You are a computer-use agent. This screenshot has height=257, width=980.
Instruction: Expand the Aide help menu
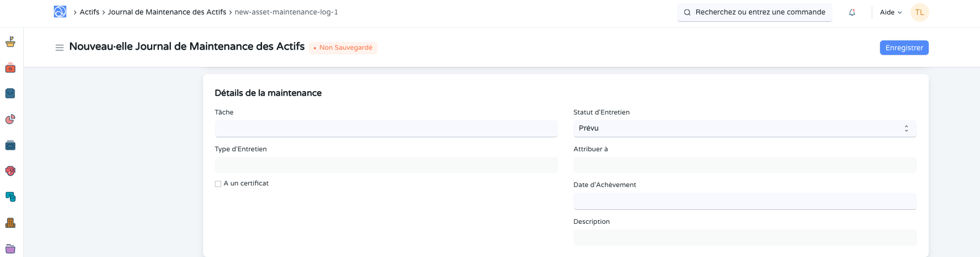tap(890, 12)
